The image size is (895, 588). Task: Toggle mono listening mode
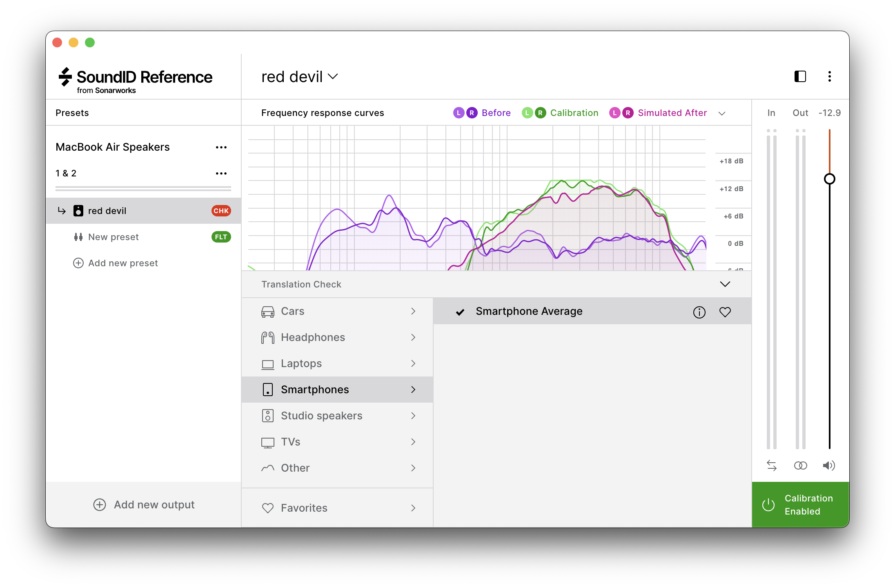800,465
